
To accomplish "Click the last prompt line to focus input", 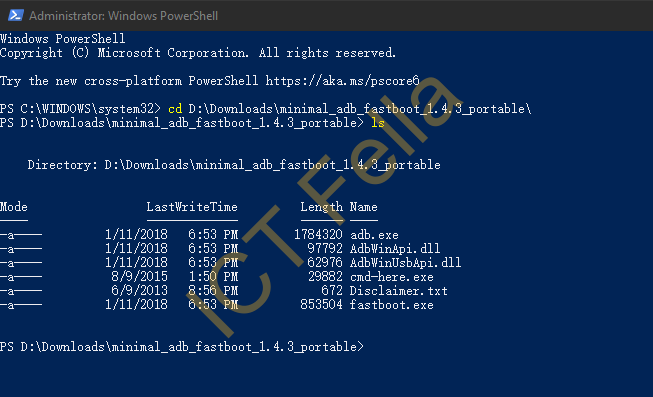I will pyautogui.click(x=182, y=347).
